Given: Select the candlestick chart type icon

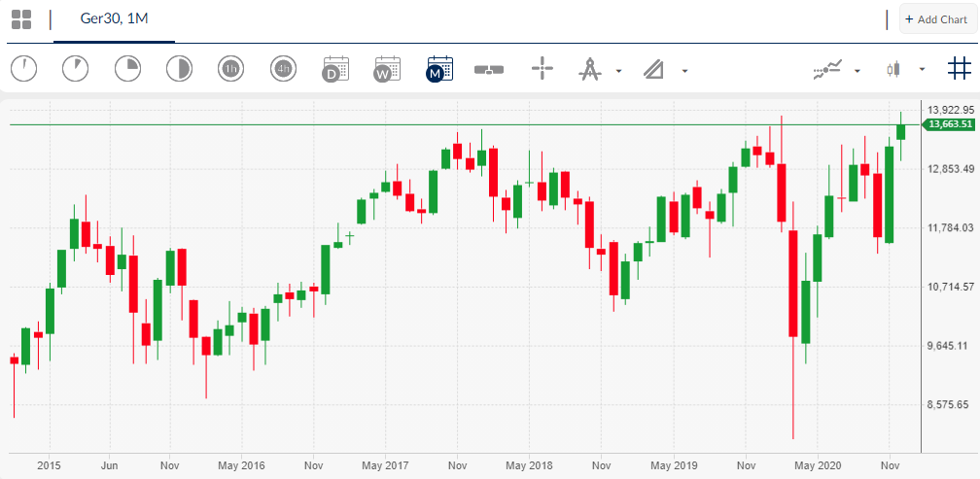Looking at the screenshot, I should [x=894, y=69].
